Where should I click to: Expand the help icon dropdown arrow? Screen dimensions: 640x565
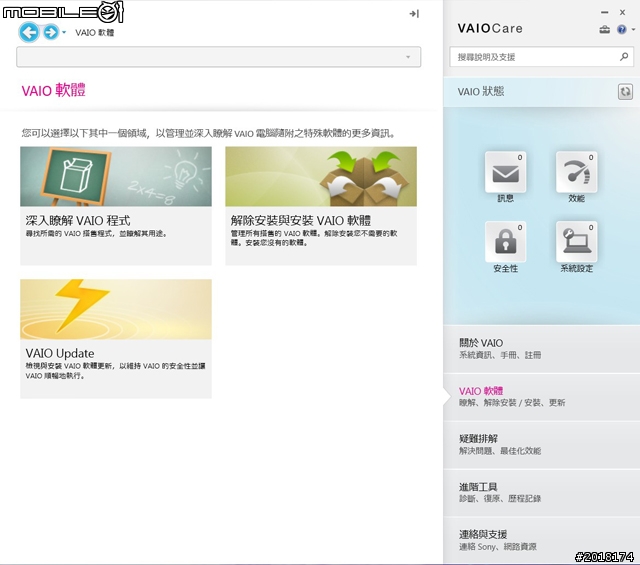click(633, 29)
